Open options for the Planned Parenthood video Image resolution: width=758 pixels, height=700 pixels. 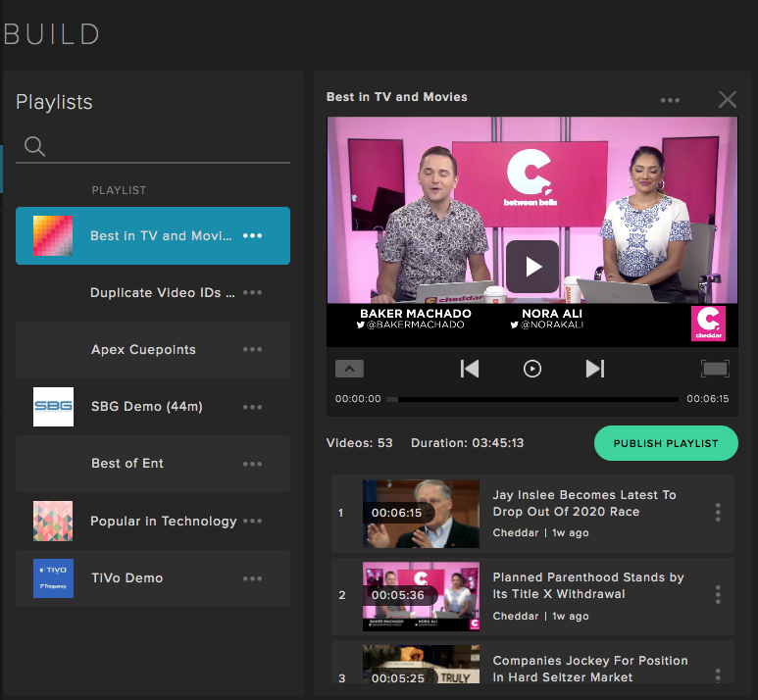(x=718, y=595)
